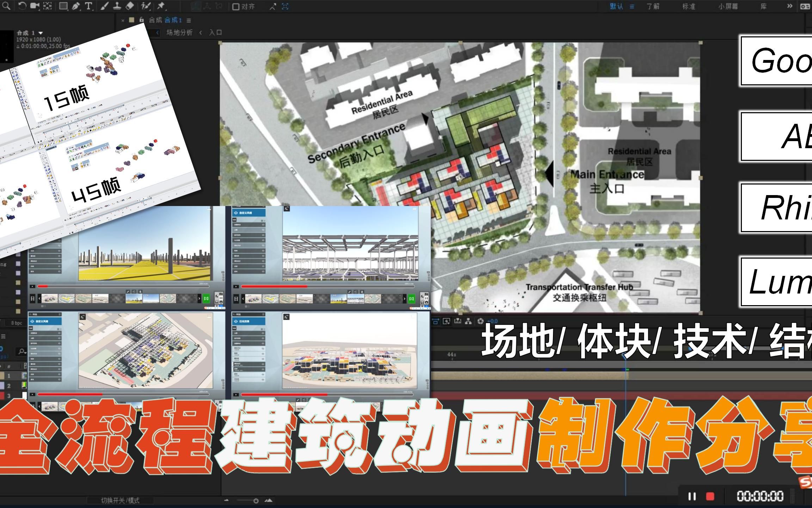The image size is (812, 508).
Task: Open the 合成1 panel menu
Action: tap(189, 20)
